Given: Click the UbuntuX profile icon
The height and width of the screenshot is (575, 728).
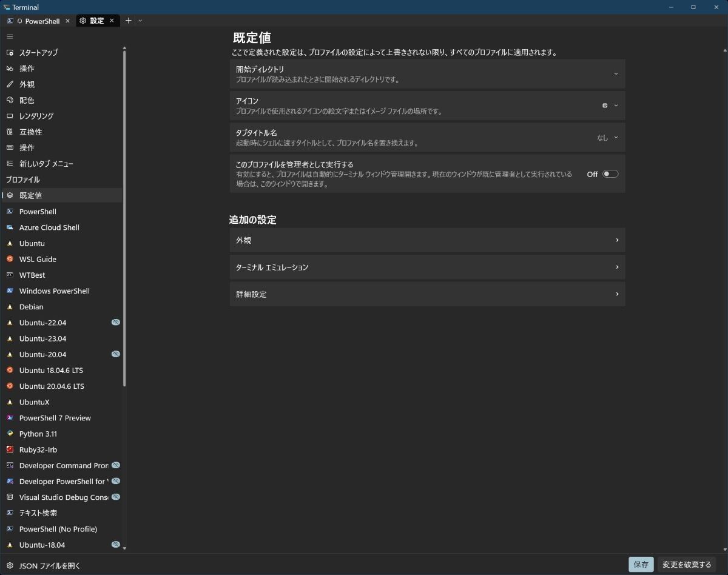Looking at the screenshot, I should pyautogui.click(x=10, y=402).
